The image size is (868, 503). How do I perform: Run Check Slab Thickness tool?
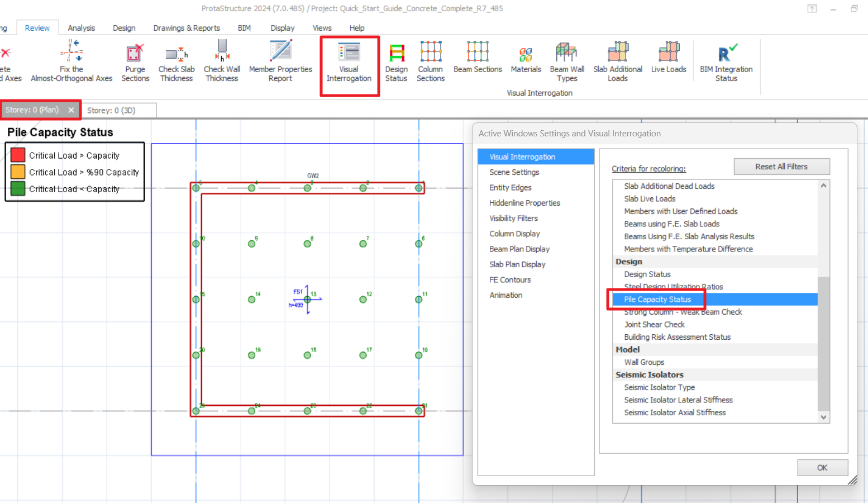pyautogui.click(x=177, y=63)
